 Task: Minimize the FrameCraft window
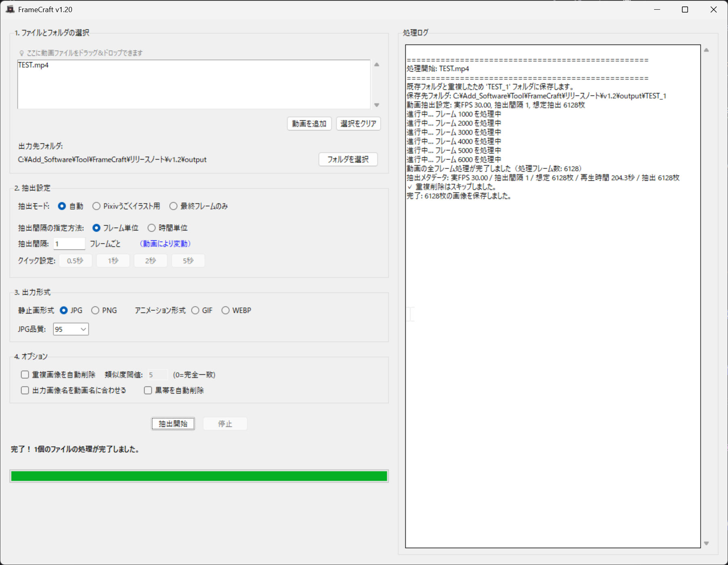657,10
